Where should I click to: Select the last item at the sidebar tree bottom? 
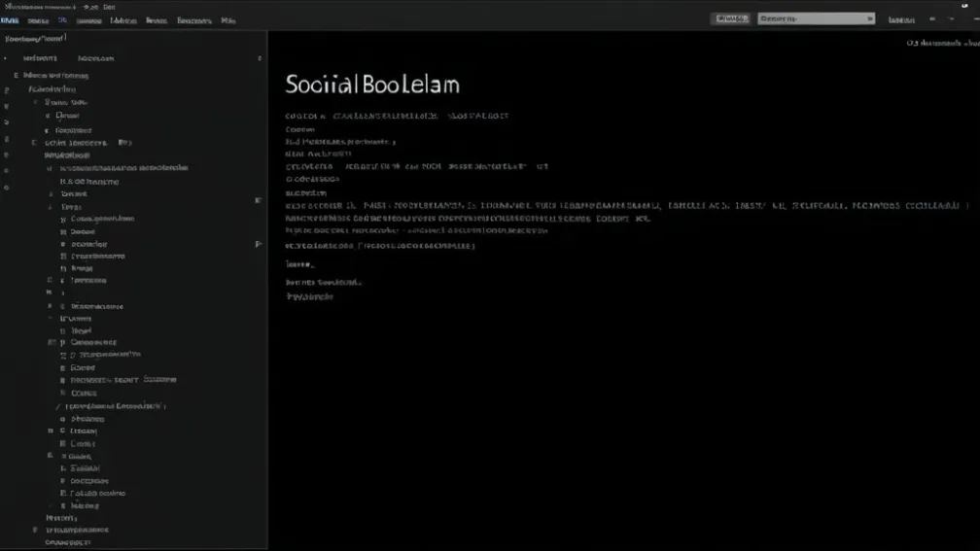(67, 542)
